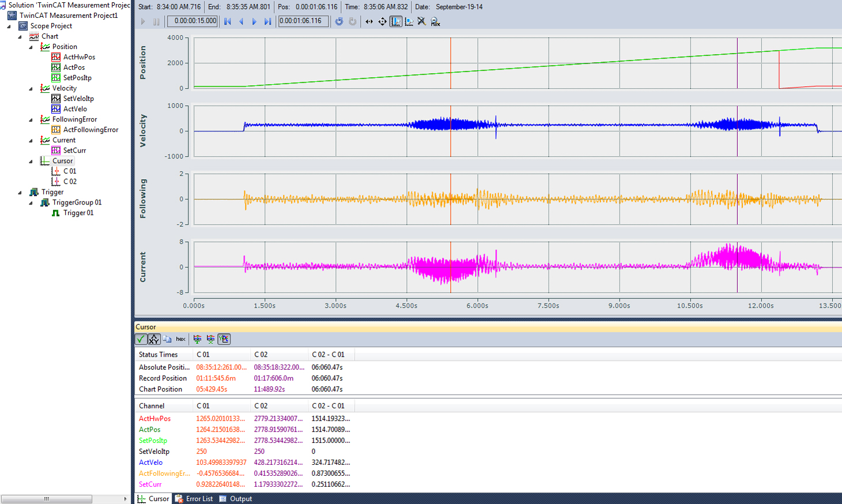This screenshot has width=842, height=504.
Task: Click the zoom to max icon
Action: 435,21
